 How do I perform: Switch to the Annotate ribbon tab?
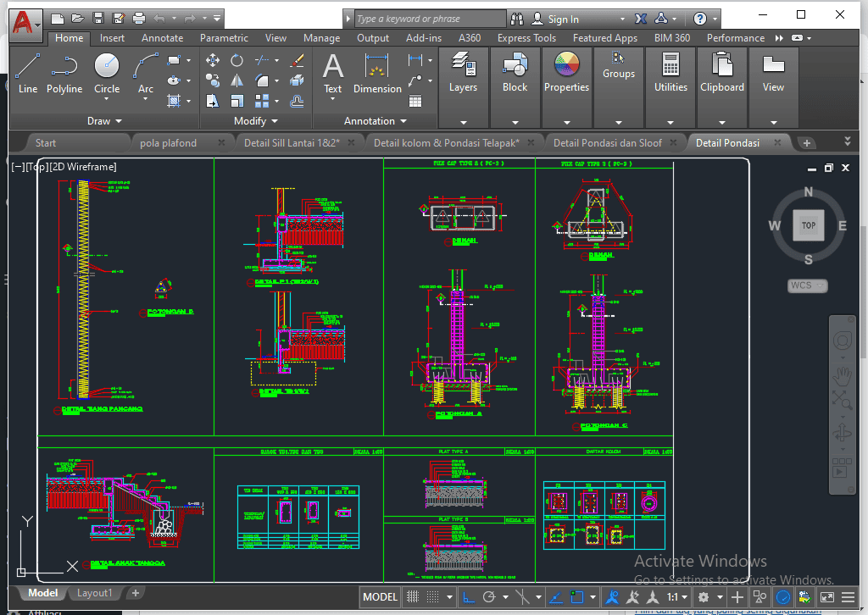[162, 38]
